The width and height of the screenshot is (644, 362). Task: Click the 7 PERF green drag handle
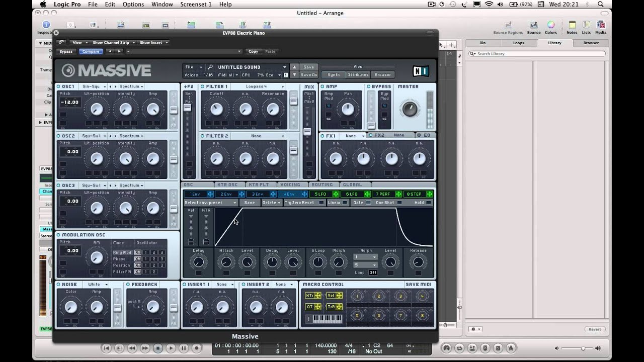pyautogui.click(x=398, y=194)
